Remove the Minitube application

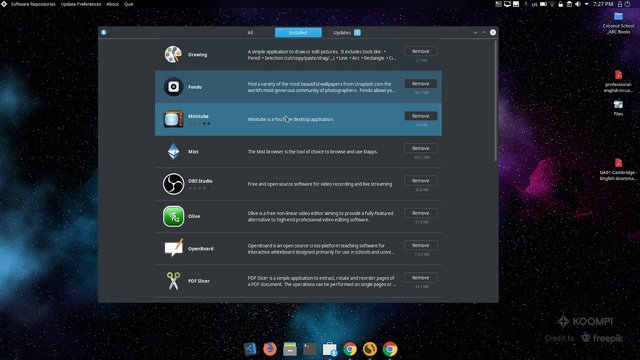(x=420, y=116)
